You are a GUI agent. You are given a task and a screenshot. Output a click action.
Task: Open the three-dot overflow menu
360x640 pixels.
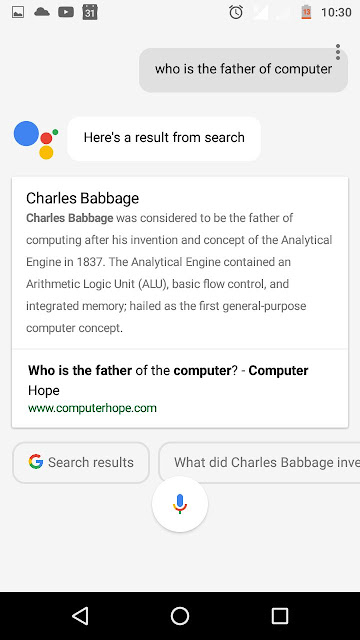(x=338, y=52)
